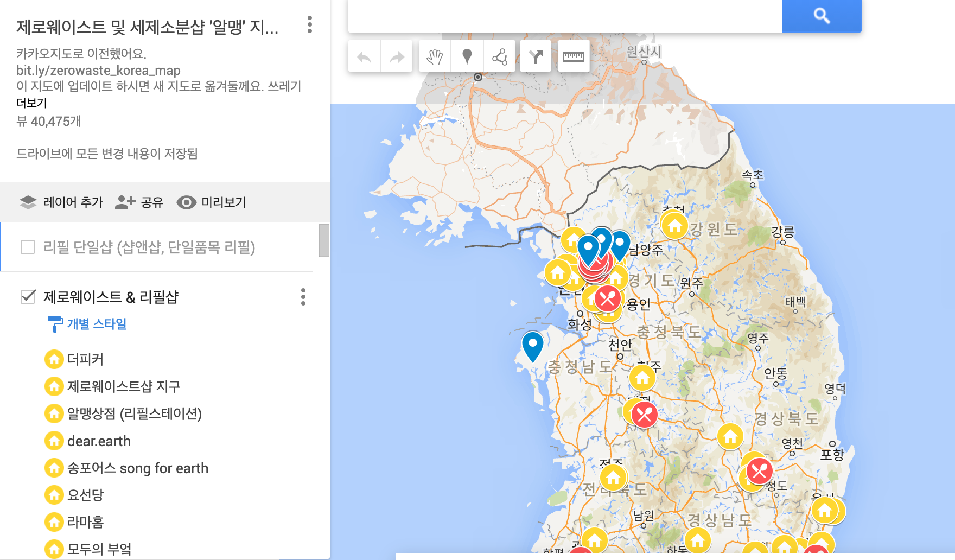Open map title options menu
This screenshot has width=955, height=560.
click(x=309, y=24)
